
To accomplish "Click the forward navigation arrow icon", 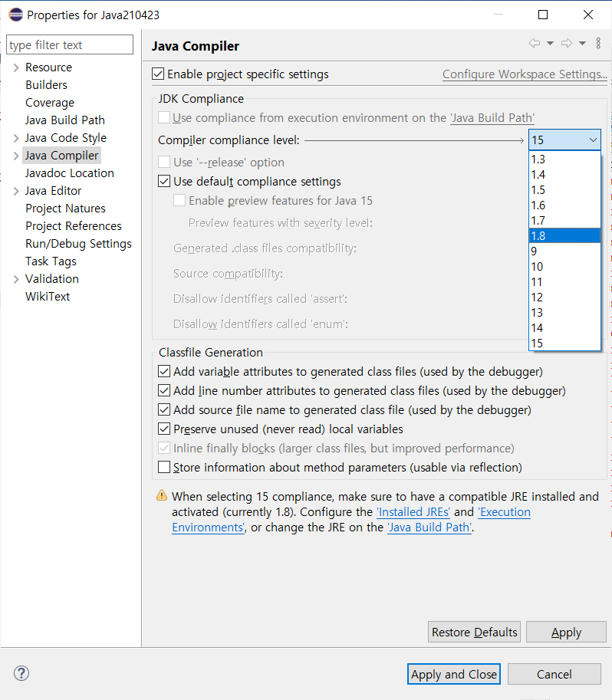I will (567, 43).
